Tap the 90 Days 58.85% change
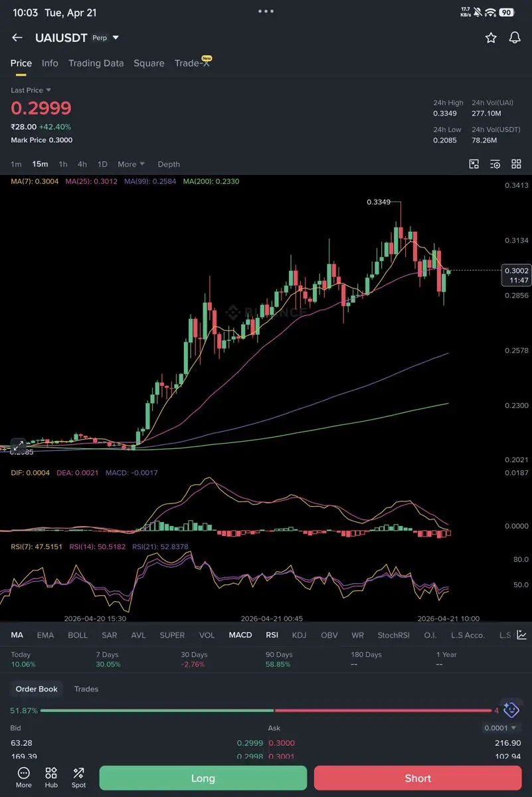This screenshot has height=797, width=532. click(x=279, y=659)
